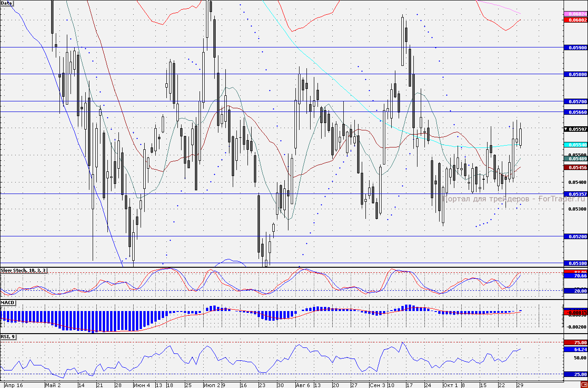588x388 pixels.
Task: Click the Slow Stoch, 10, 3, 3 label
Action: 24,270
